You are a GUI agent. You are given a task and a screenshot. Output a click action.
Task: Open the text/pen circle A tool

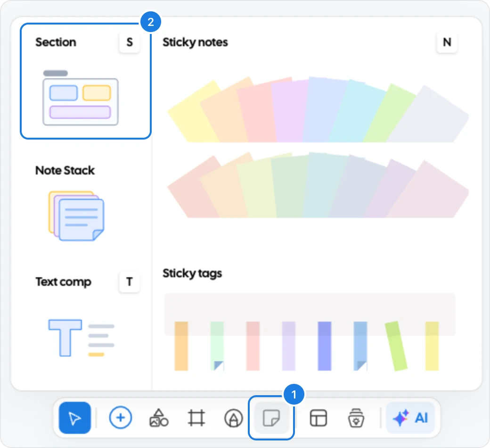tap(233, 418)
